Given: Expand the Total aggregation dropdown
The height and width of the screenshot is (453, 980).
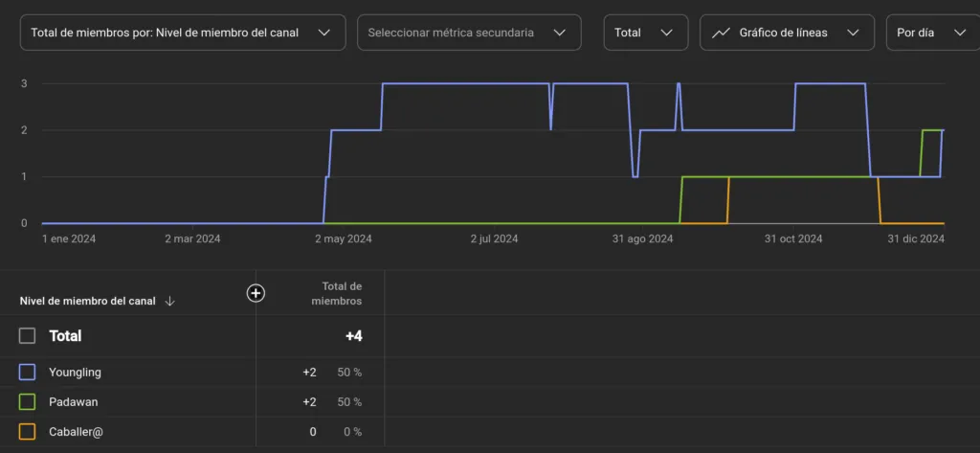Looking at the screenshot, I should pos(644,33).
